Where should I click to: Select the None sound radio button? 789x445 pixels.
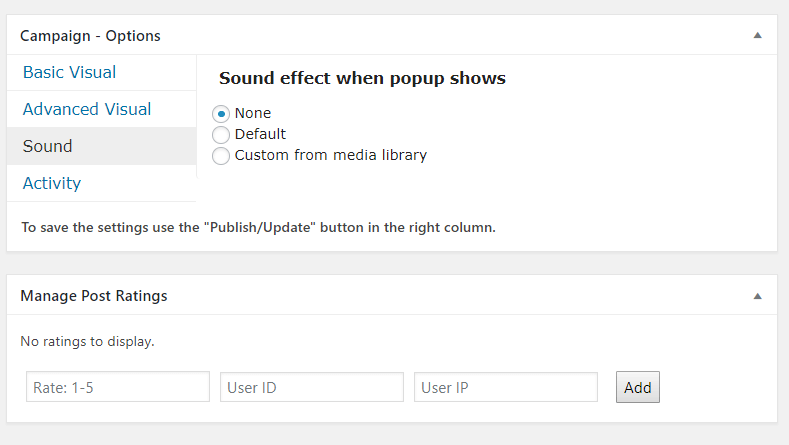tap(221, 113)
